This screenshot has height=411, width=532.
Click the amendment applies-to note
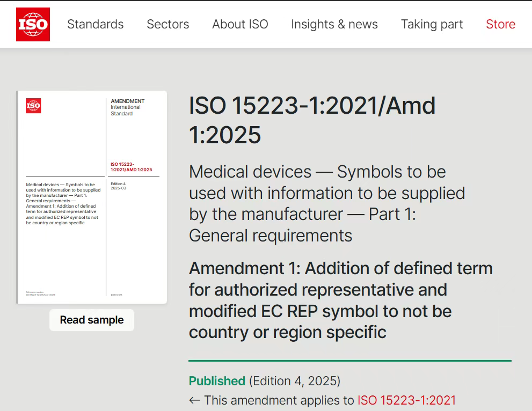pyautogui.click(x=322, y=400)
